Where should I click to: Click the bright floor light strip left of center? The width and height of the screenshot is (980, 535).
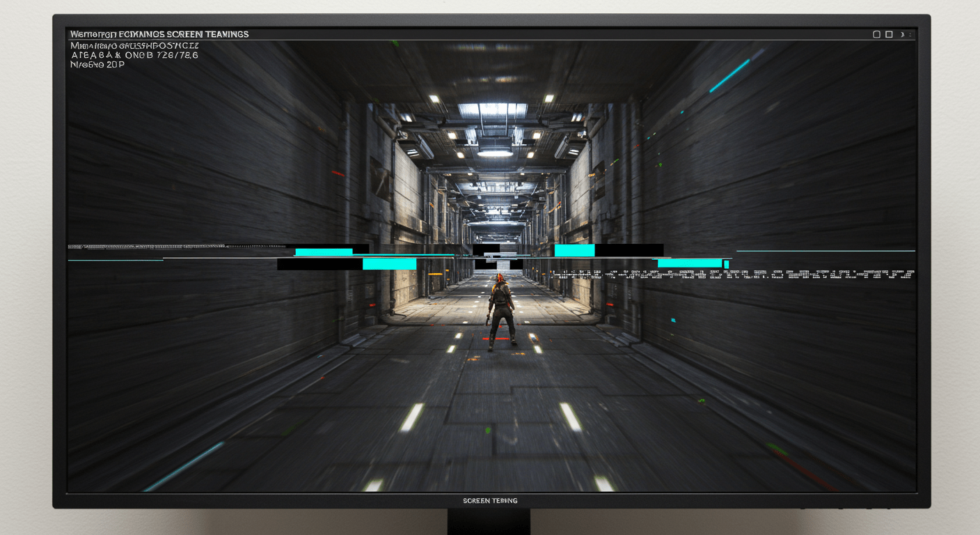411,417
